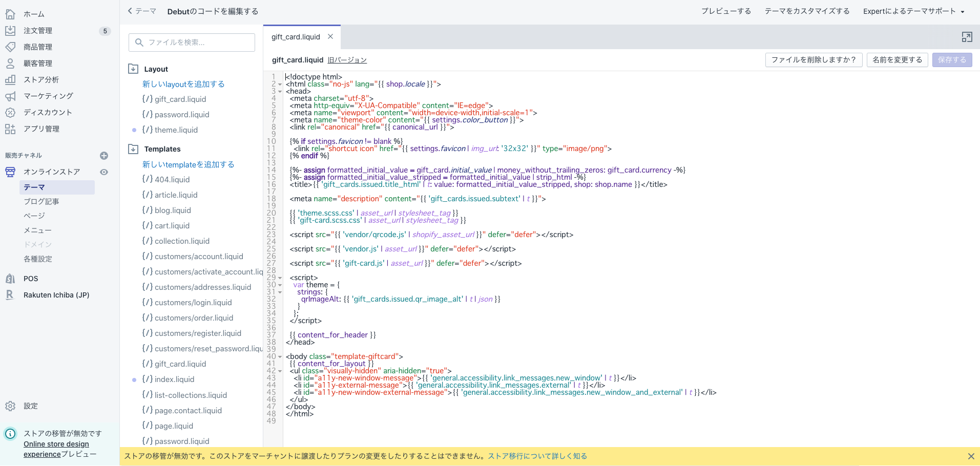Image resolution: width=980 pixels, height=466 pixels.
Task: Open ディスカウント discount icon
Action: [x=10, y=112]
